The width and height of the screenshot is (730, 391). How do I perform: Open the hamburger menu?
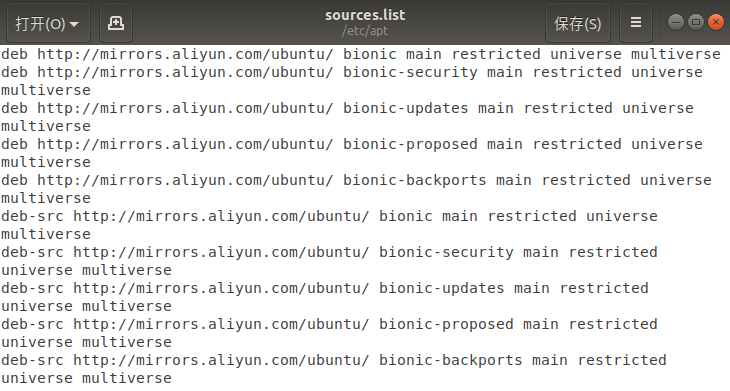point(635,23)
